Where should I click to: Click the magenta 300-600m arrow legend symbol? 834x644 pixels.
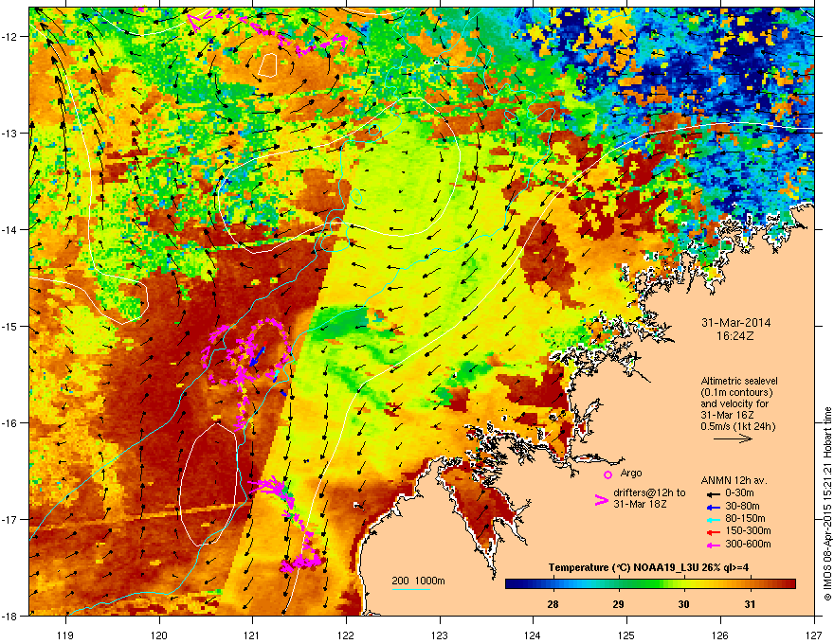[x=713, y=545]
